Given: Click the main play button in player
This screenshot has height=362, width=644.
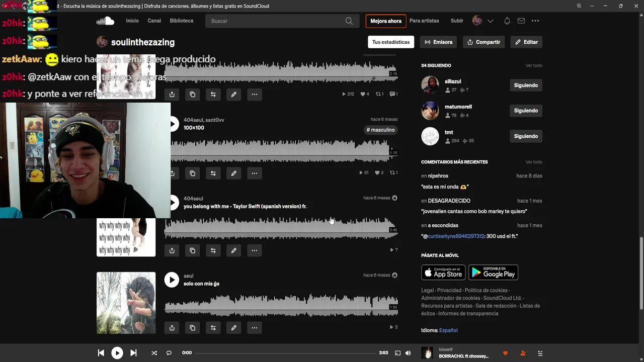Looking at the screenshot, I should click(117, 353).
